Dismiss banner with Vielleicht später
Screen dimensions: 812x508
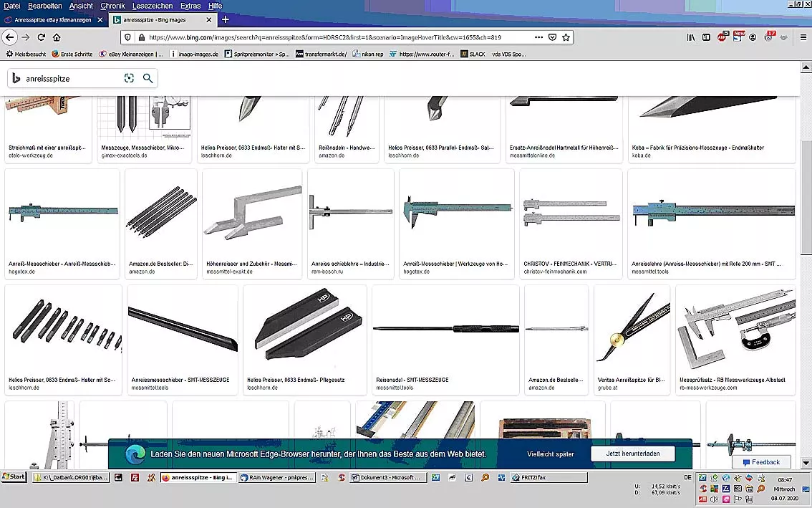[550, 454]
